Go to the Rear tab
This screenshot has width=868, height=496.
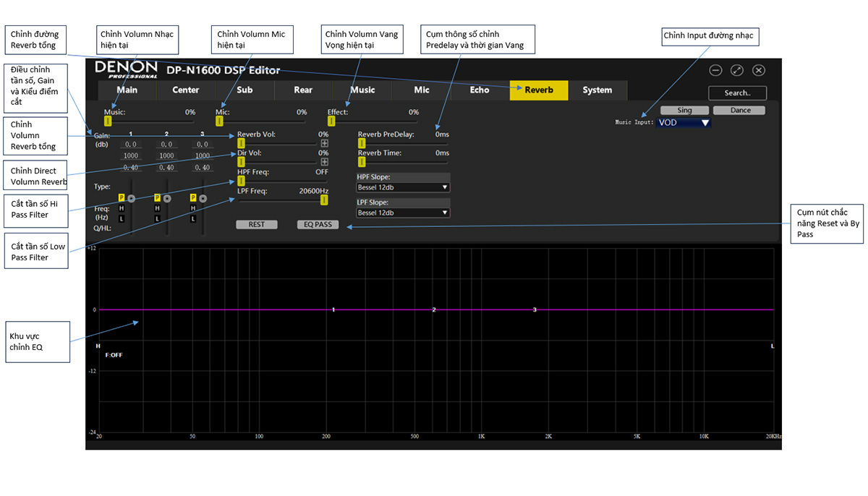[303, 90]
